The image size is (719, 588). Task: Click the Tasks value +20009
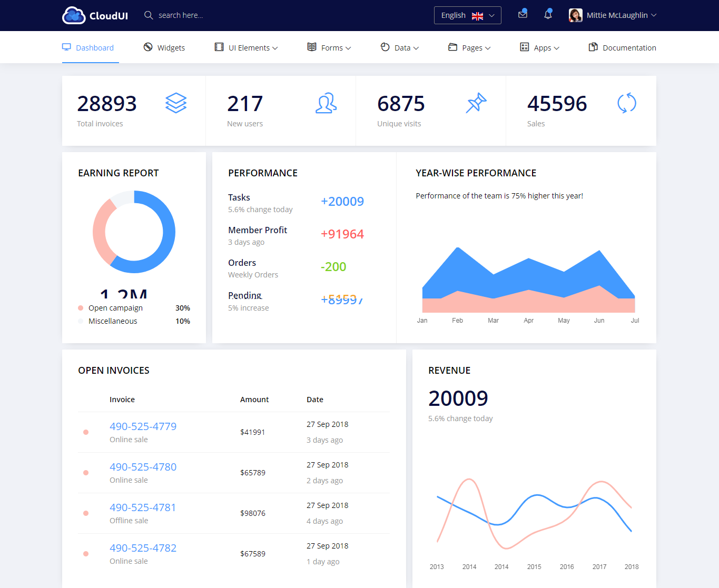click(342, 202)
